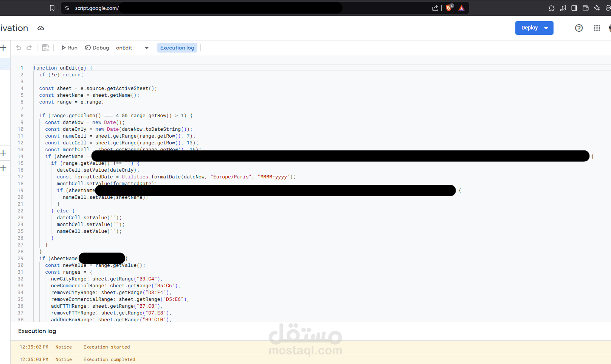The width and height of the screenshot is (611, 364).
Task: Toggle the browser sidebar panel icon
Action: pyautogui.click(x=574, y=8)
